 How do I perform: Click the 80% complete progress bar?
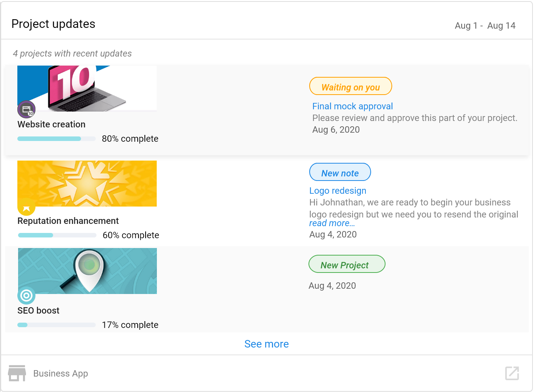click(x=57, y=139)
